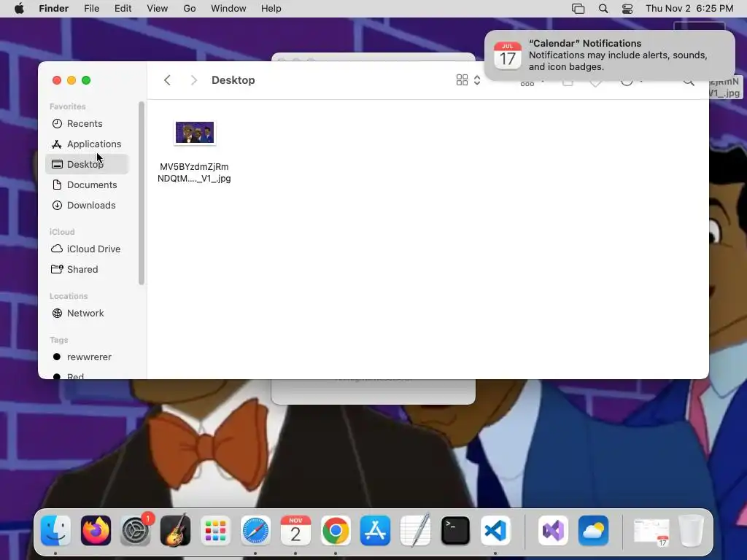Screen dimensions: 747x560
Task: Open TextEdit from the Dock
Action: pyautogui.click(x=415, y=531)
